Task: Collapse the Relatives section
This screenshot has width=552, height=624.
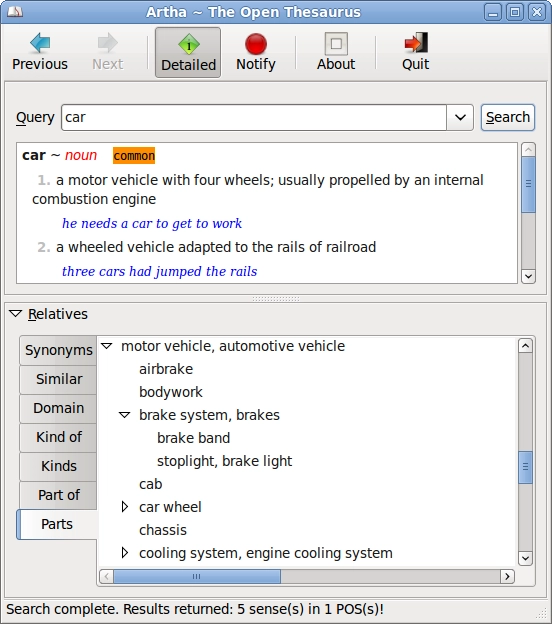Action: (16, 314)
